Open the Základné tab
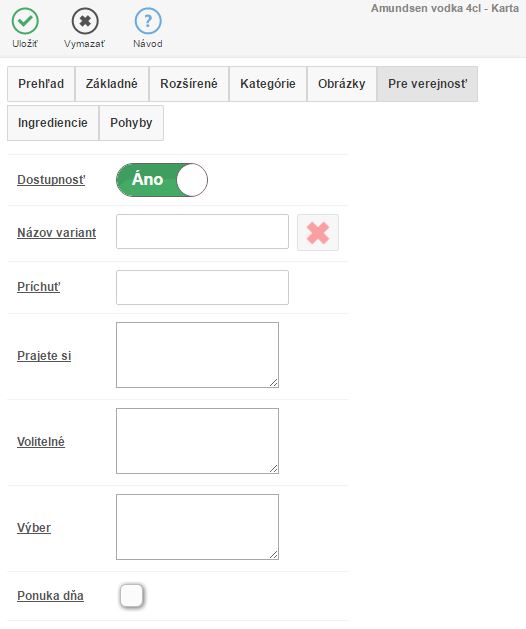 coord(112,84)
